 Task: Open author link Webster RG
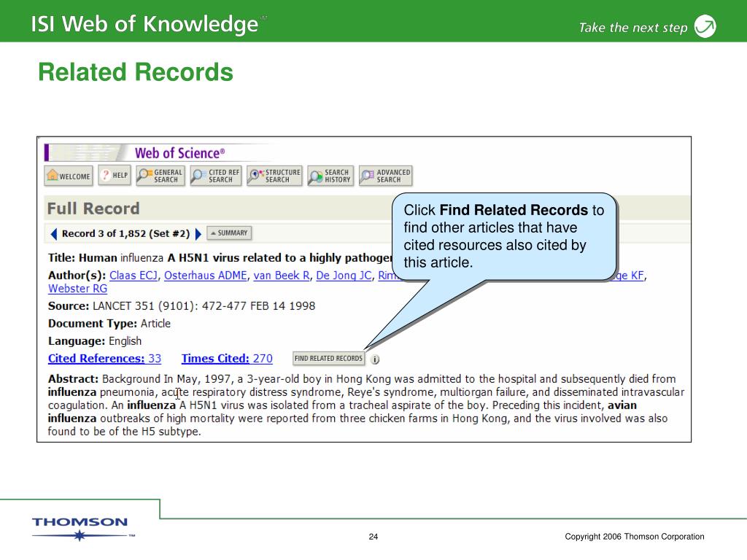point(77,289)
